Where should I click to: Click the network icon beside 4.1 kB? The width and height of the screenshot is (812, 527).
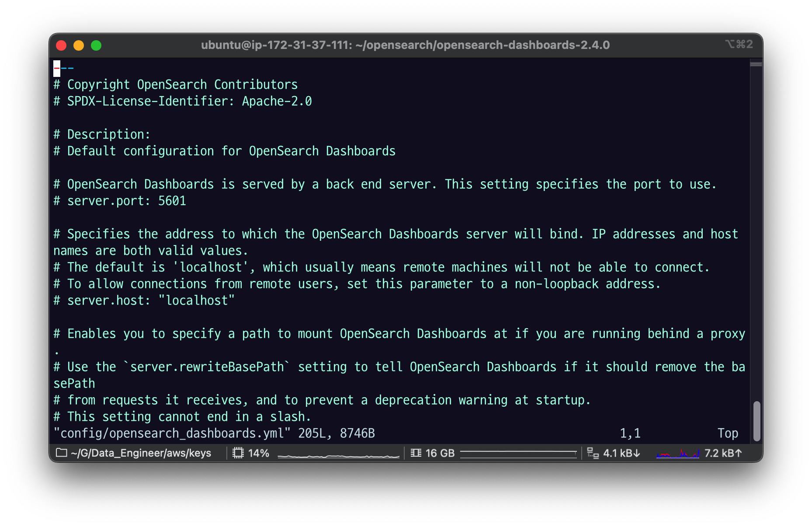pyautogui.click(x=593, y=453)
